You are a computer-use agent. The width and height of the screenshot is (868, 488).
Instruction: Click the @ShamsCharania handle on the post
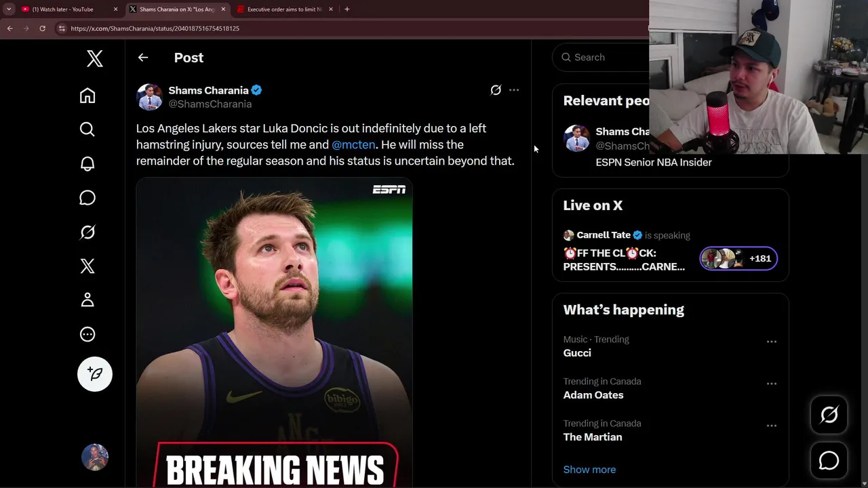pos(210,104)
